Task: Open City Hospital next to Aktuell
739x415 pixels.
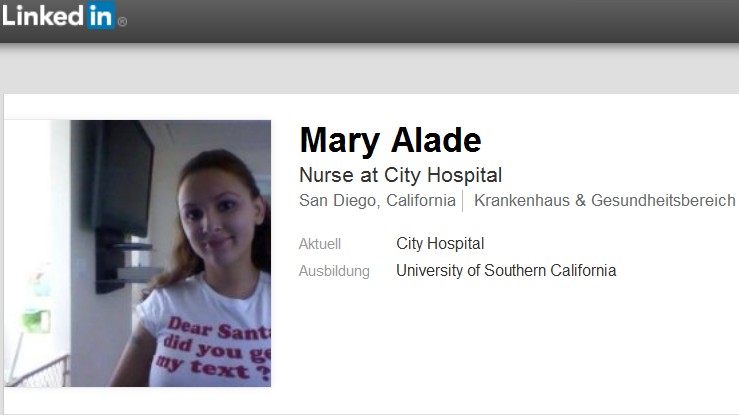Action: [x=440, y=244]
